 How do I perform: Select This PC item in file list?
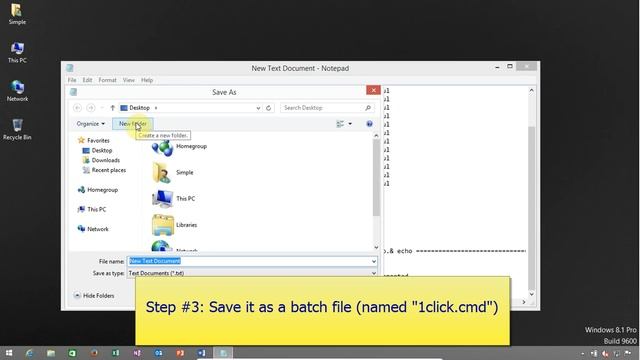tap(174, 199)
